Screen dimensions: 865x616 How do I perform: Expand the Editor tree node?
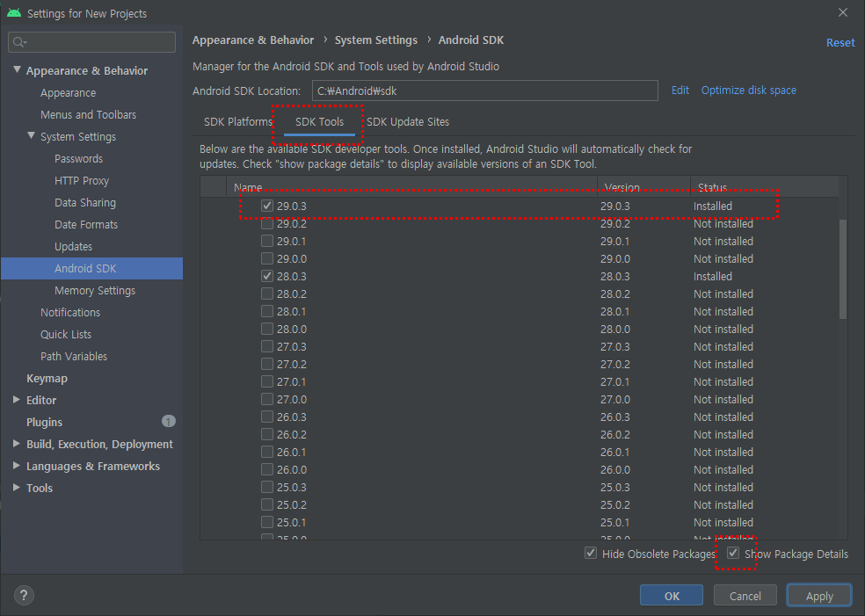pos(17,400)
